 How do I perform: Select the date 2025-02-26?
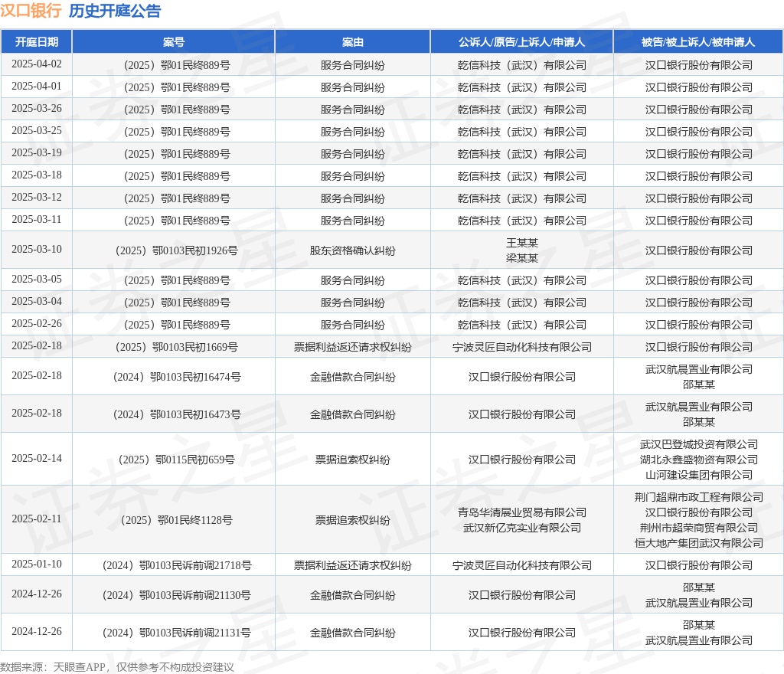(x=37, y=323)
